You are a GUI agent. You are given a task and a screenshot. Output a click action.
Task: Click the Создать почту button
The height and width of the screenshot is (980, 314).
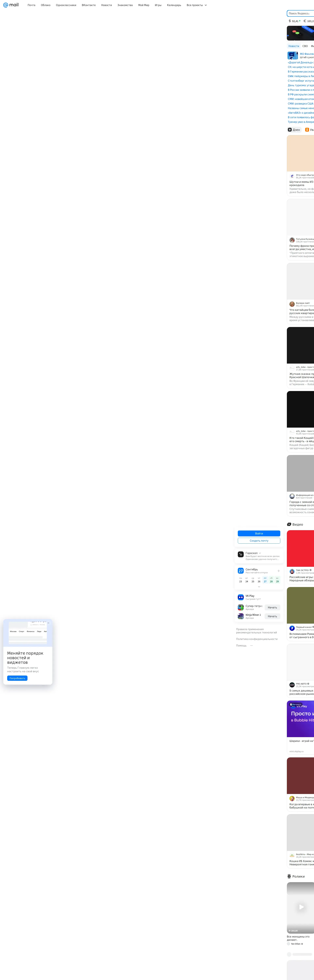259,541
